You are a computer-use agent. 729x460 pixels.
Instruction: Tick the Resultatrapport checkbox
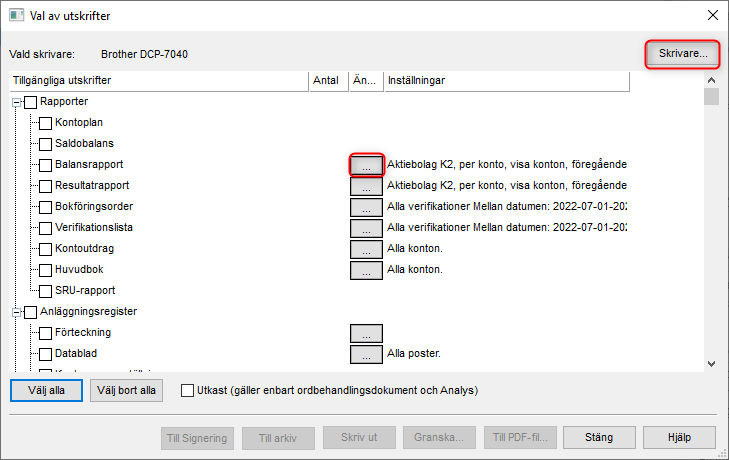tap(46, 186)
